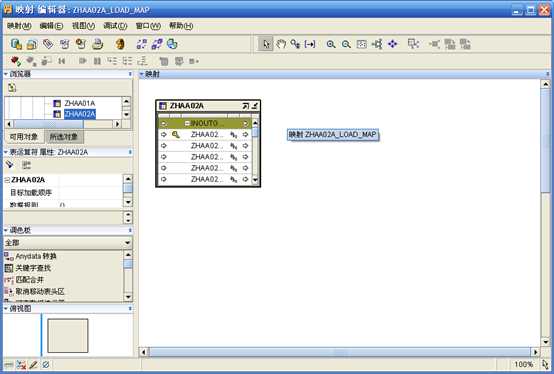This screenshot has height=374, width=554.
Task: Select the interactive zoom tool
Action: [x=295, y=44]
